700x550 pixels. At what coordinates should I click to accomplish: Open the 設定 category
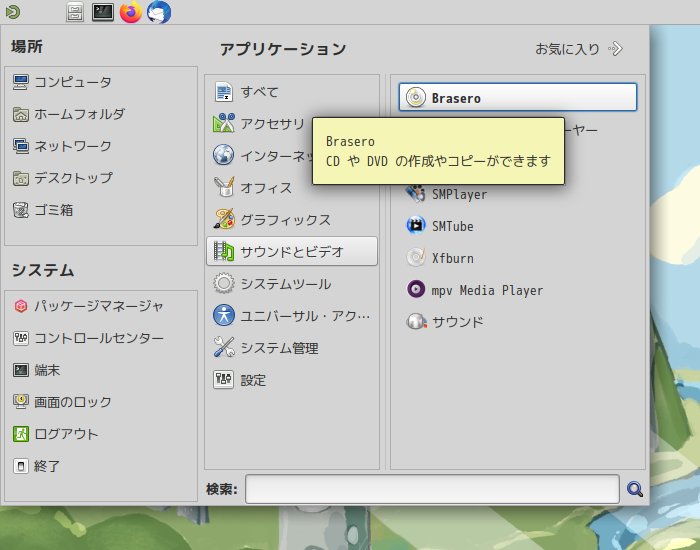292,380
